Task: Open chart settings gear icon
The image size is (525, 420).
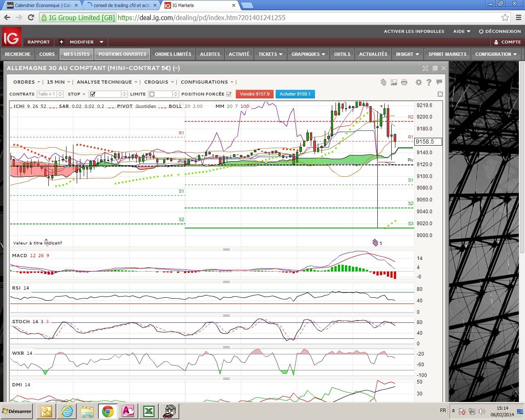Action: click(x=418, y=82)
